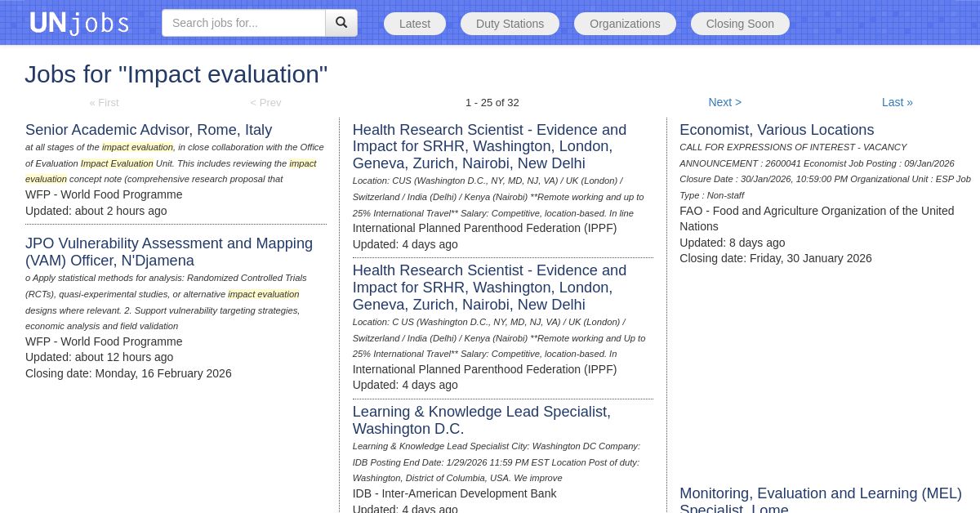Click the UNjobs logo
Viewport: 980px width, 513px height.
coord(79,23)
